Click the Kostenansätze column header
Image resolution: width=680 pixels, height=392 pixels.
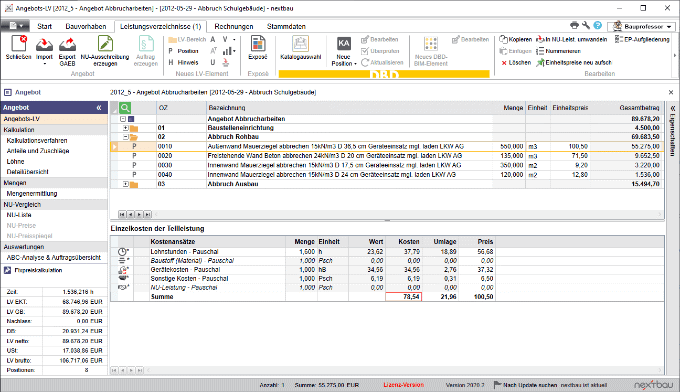[209, 242]
